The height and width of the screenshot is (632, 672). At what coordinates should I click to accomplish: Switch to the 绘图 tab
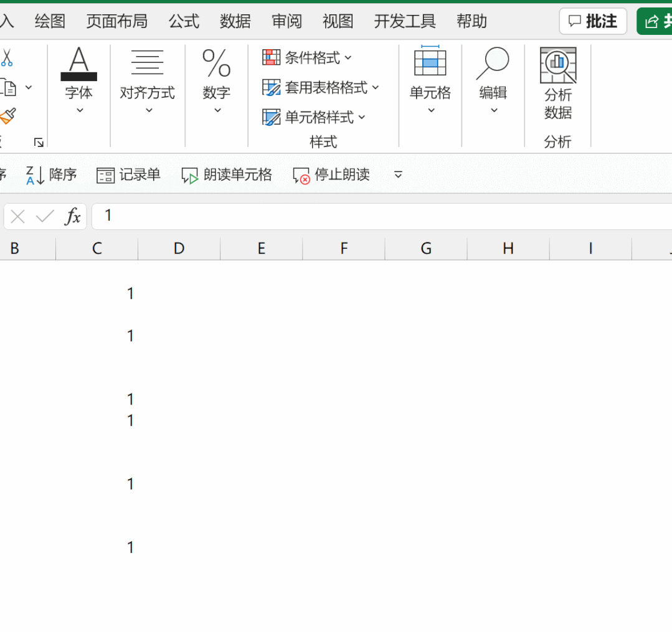50,21
